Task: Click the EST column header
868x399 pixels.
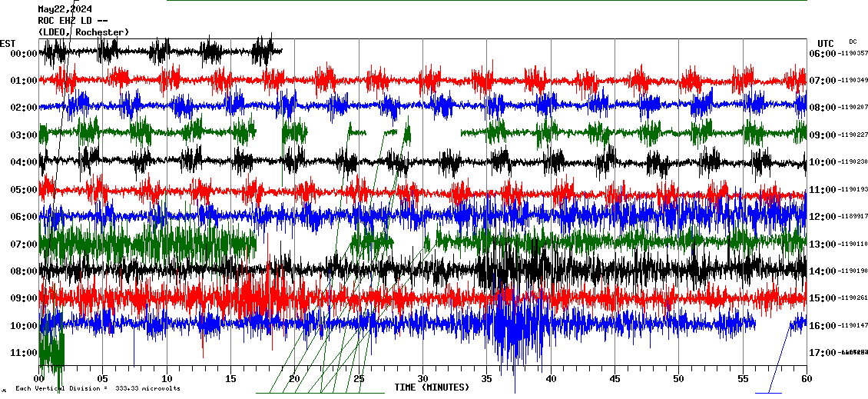Action: click(8, 43)
